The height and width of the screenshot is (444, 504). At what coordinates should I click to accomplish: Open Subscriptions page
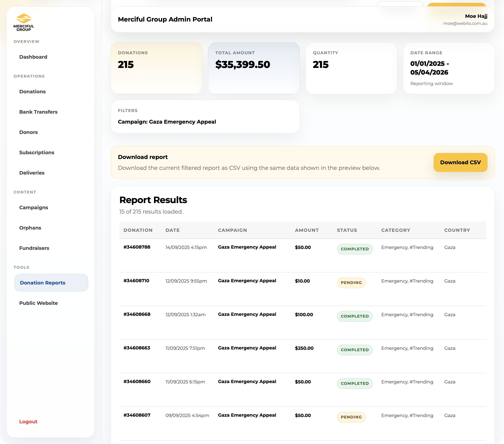(x=37, y=152)
